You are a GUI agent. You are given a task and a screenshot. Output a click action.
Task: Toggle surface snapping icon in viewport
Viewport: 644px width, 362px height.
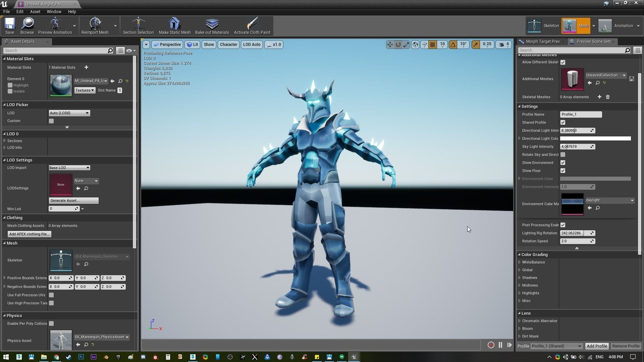[x=424, y=45]
